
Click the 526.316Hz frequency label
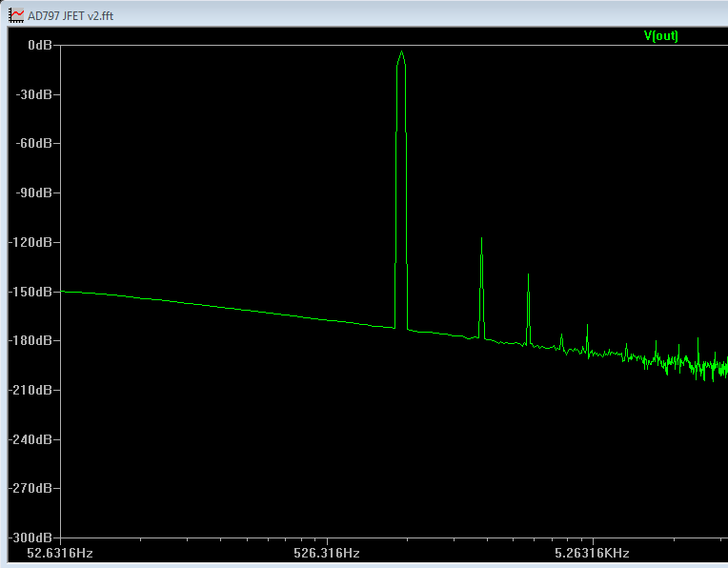click(x=327, y=553)
